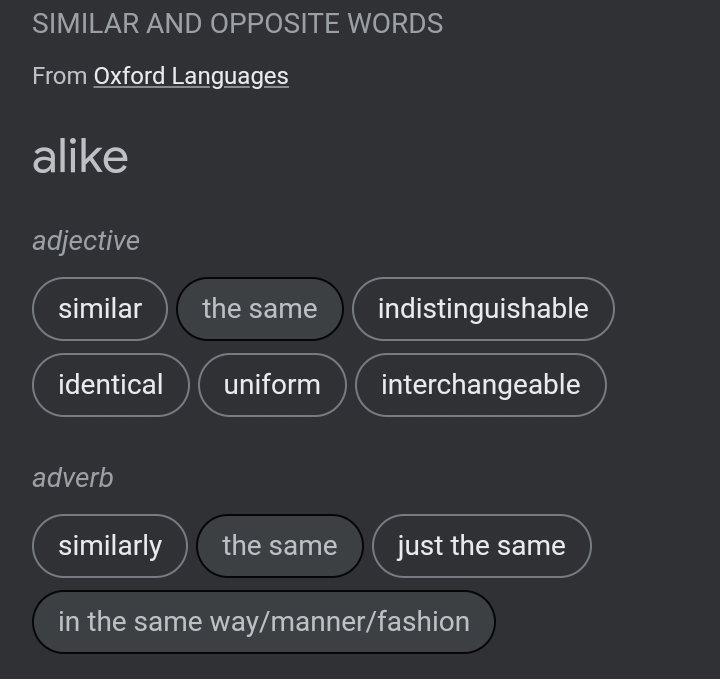Viewport: 720px width, 679px height.
Task: Visit Oxford Languages attribution page
Action: pyautogui.click(x=191, y=76)
